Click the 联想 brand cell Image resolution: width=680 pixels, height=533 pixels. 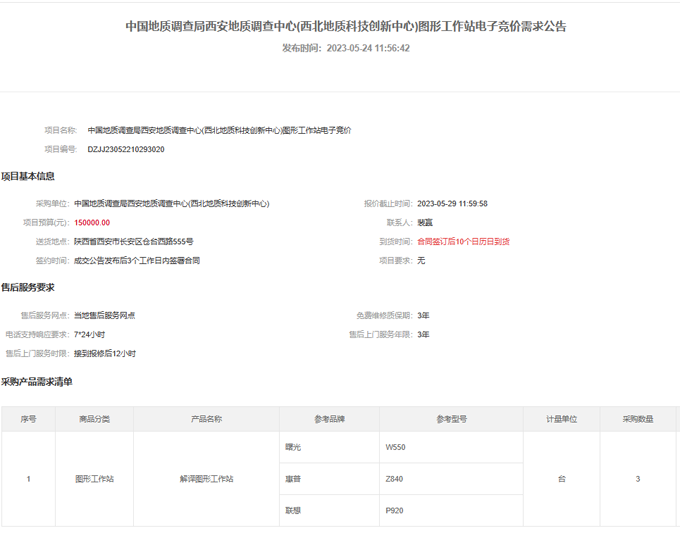(x=293, y=510)
